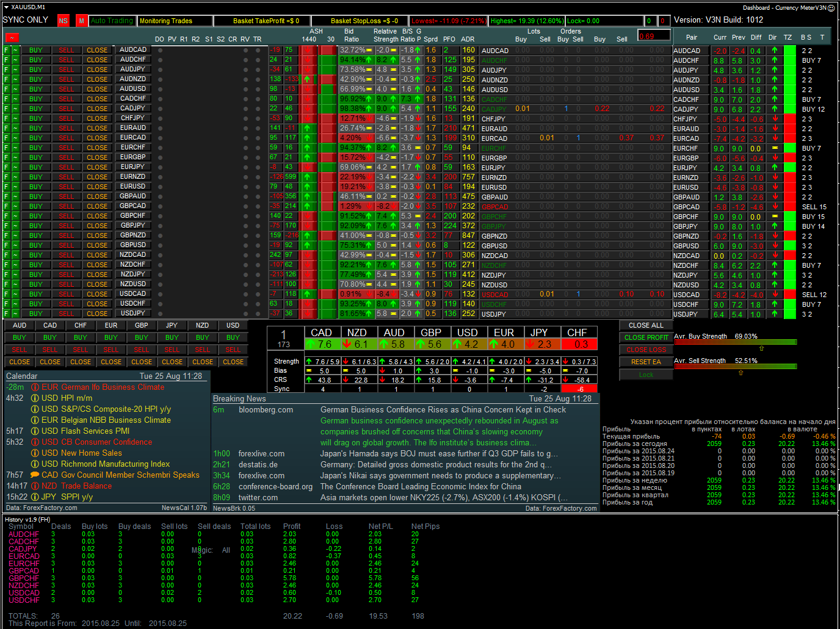This screenshot has width=840, height=629.
Task: Open the conference-board.org news entry
Action: (x=275, y=487)
